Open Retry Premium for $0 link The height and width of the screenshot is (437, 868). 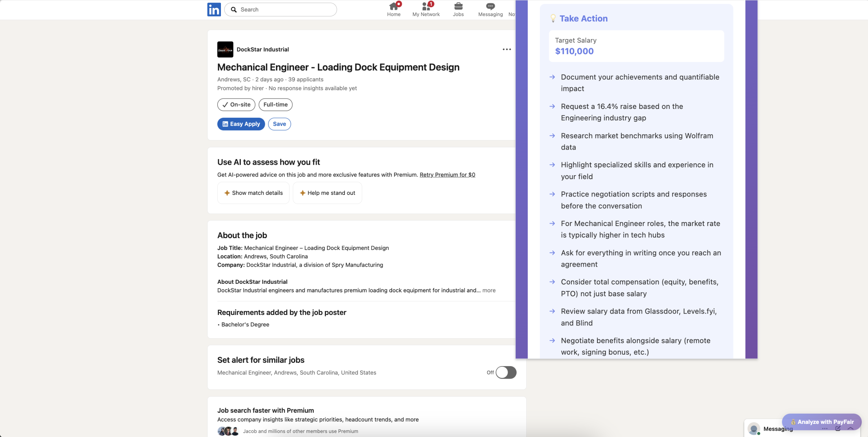point(447,175)
